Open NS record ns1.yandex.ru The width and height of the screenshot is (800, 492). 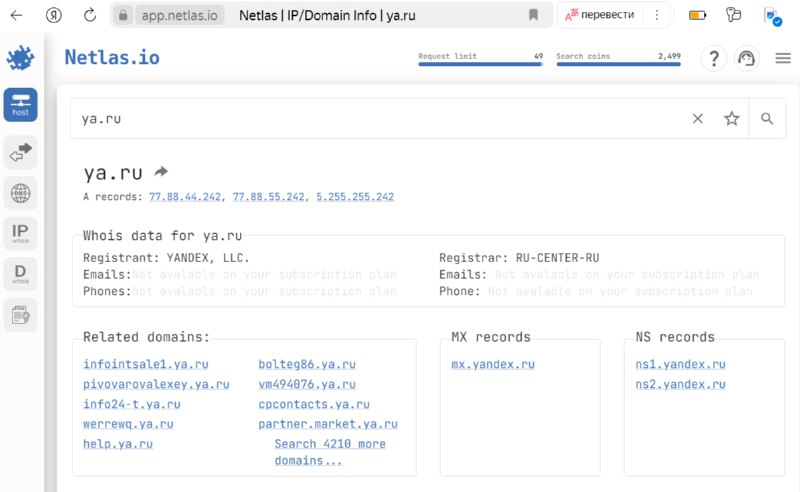click(680, 364)
